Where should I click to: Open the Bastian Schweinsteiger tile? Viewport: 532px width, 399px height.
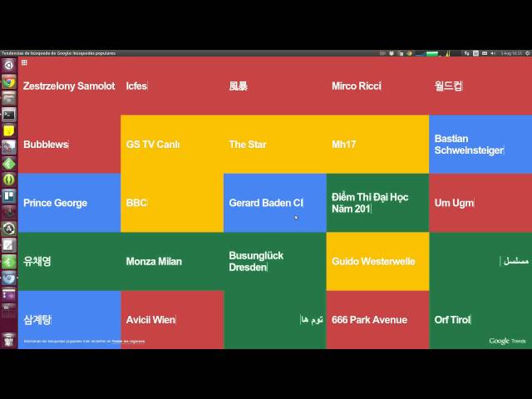480,144
